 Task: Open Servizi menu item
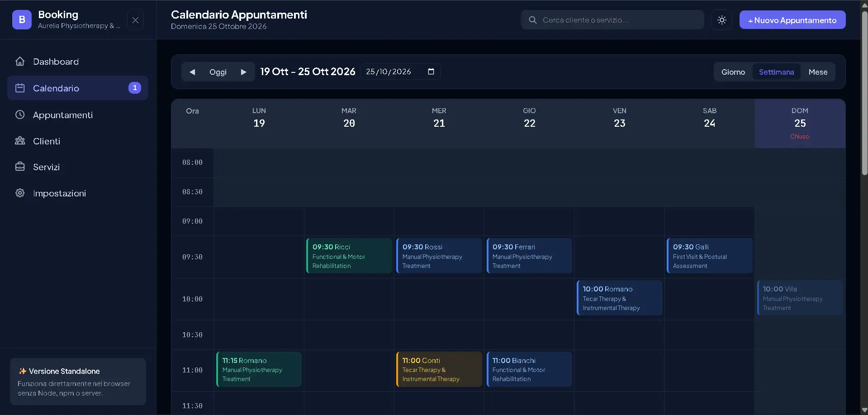coord(78,167)
